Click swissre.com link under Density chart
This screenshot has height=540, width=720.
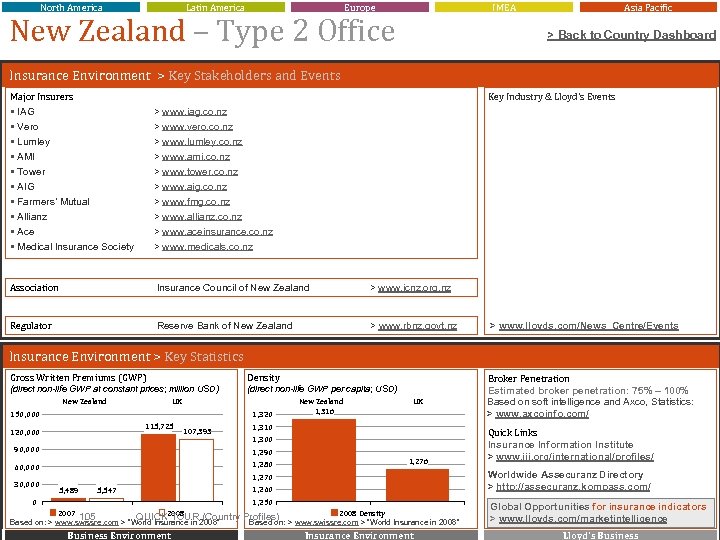326,523
